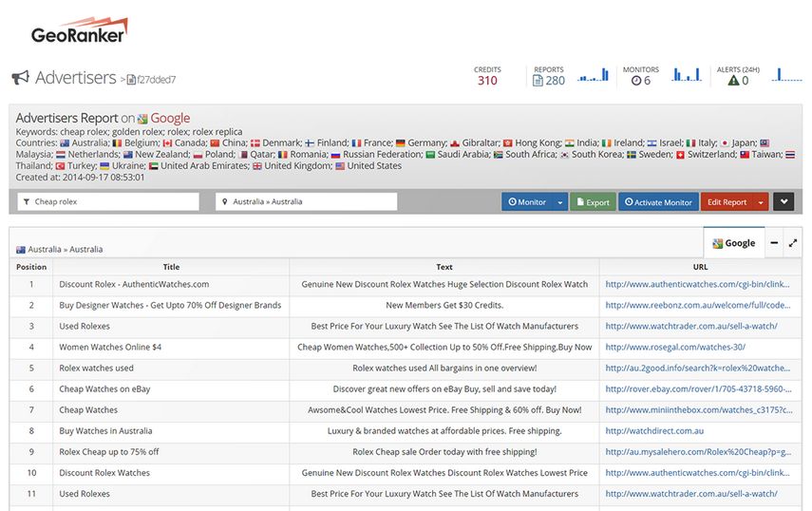
Task: Open the reebonz.com.au URL link
Action: [697, 306]
